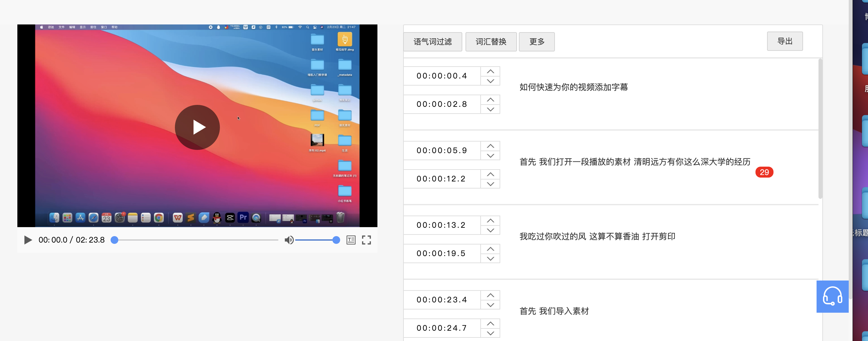
Task: Click the subtitle line starting 首先 我们打开一段播放的素材
Action: pyautogui.click(x=635, y=162)
